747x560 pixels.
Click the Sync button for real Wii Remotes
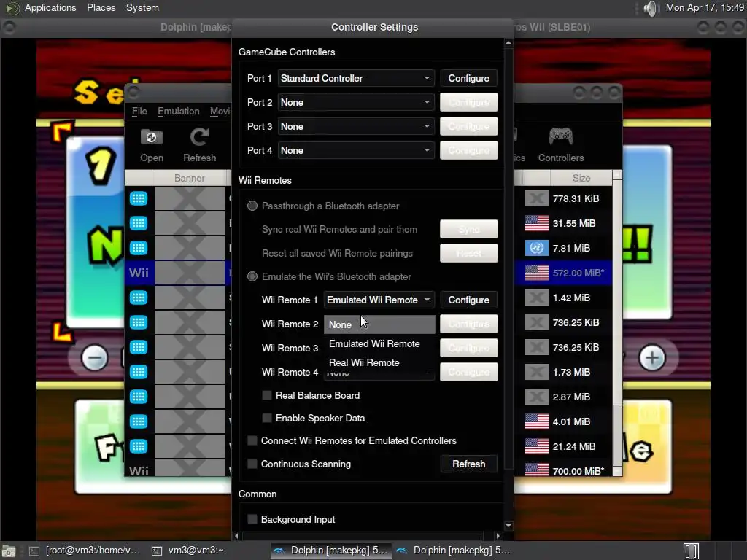469,229
